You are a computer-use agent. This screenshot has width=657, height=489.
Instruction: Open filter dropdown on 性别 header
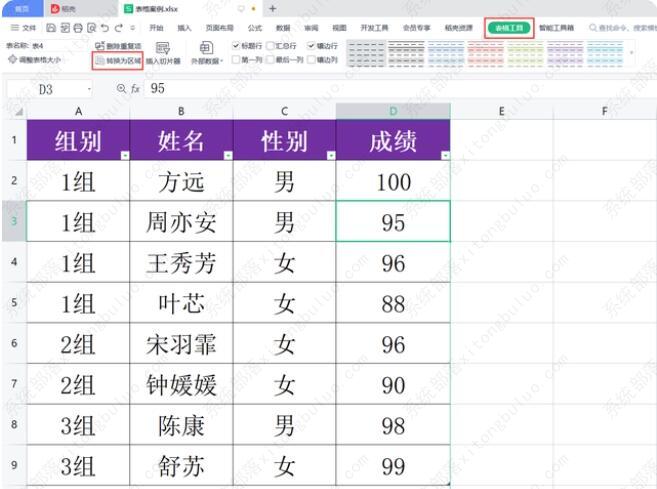[x=329, y=156]
